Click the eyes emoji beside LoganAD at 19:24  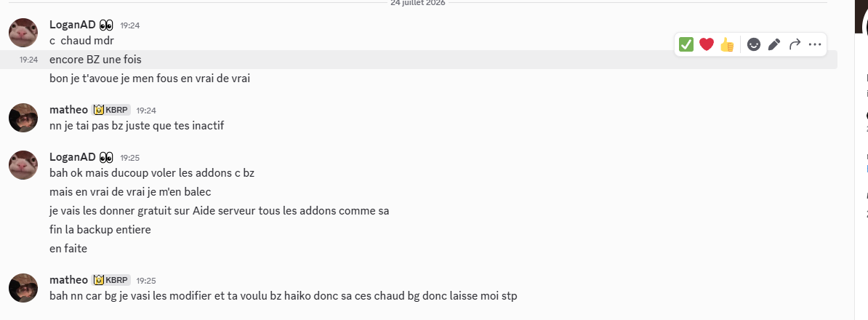click(x=106, y=25)
